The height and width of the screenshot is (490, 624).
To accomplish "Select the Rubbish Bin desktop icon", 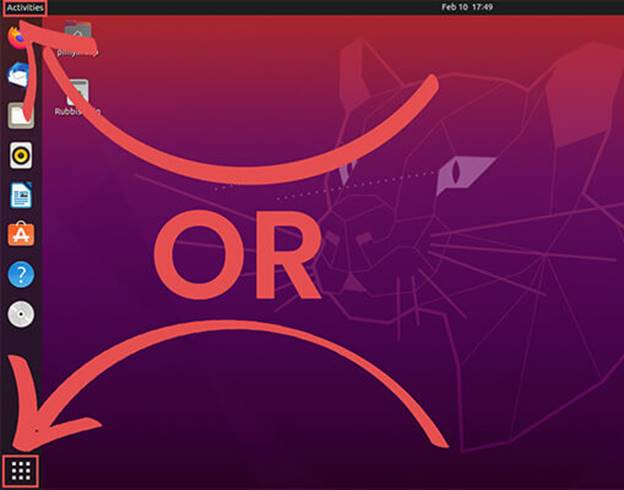I will (78, 98).
